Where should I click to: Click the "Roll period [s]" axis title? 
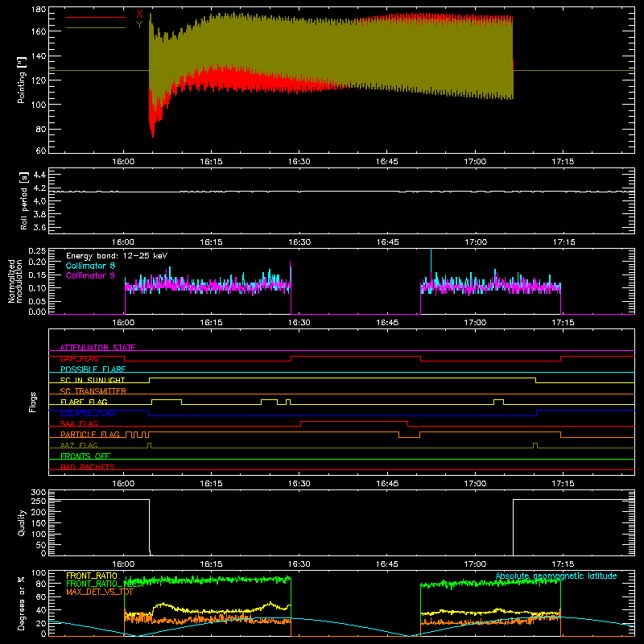pyautogui.click(x=24, y=200)
